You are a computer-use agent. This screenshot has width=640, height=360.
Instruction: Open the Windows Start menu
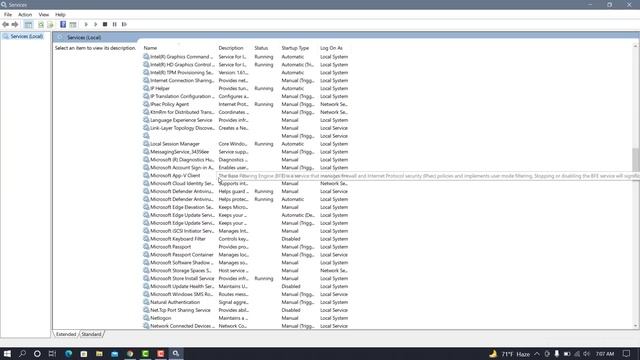pos(7,353)
